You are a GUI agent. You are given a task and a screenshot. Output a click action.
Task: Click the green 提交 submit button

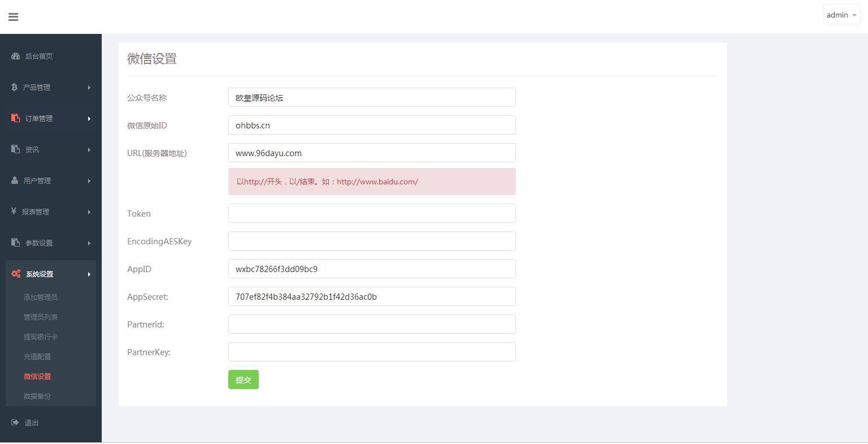(x=243, y=380)
